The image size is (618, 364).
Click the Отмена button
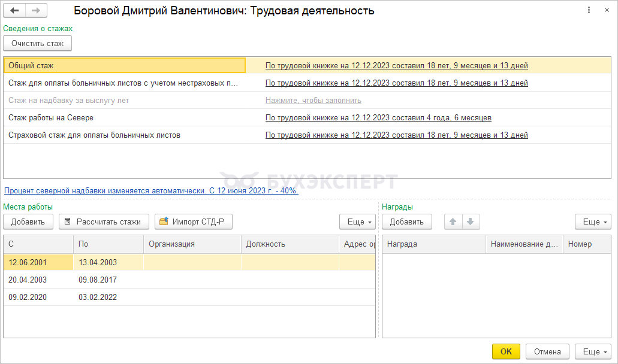547,352
